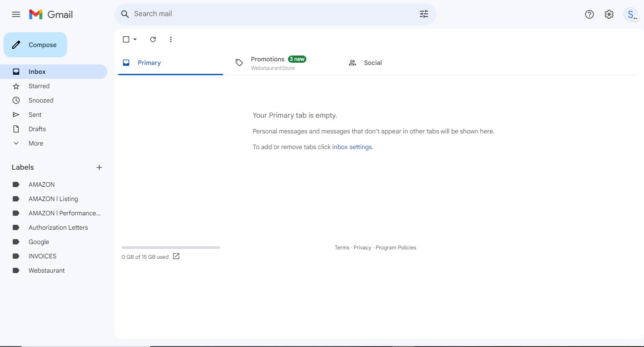Open the Sent folder
The image size is (644, 347).
point(54,115)
